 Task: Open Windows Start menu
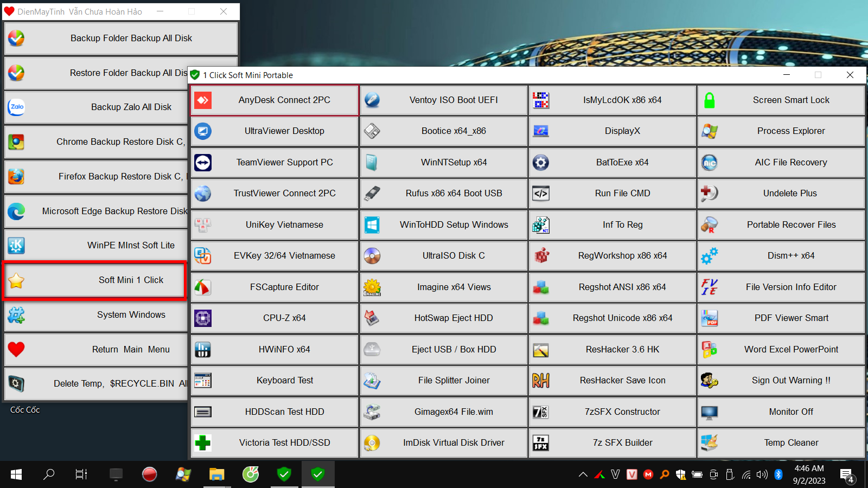[16, 475]
